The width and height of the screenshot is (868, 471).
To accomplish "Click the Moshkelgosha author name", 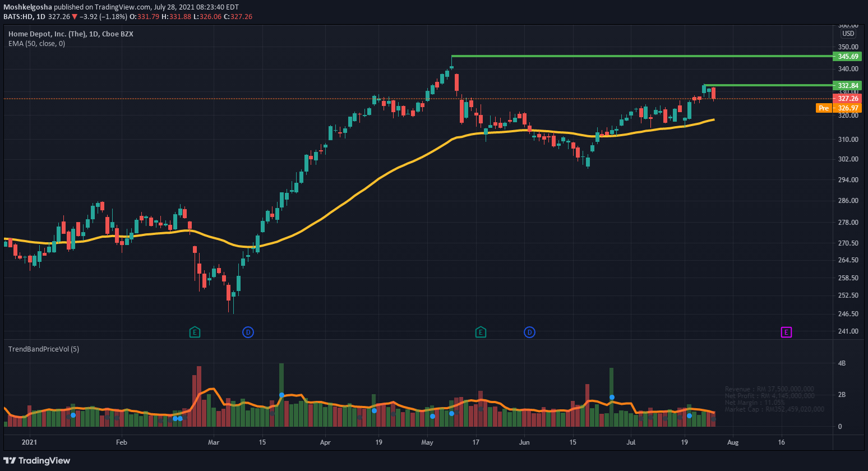I will 27,7.
